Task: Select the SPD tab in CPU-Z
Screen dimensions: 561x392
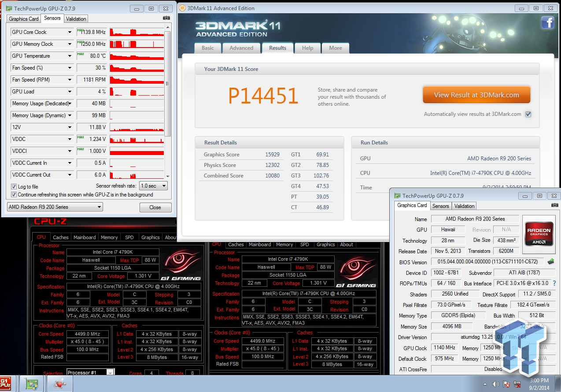Action: [129, 237]
